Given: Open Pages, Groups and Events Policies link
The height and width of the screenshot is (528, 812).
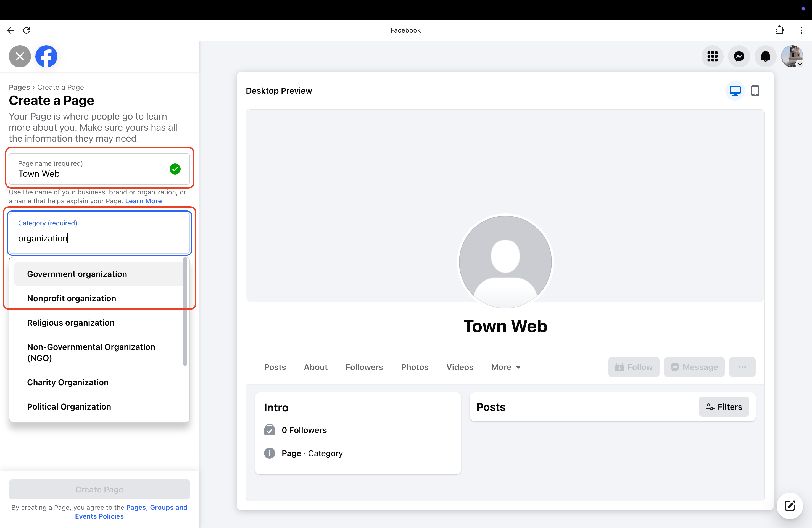Looking at the screenshot, I should click(x=131, y=512).
